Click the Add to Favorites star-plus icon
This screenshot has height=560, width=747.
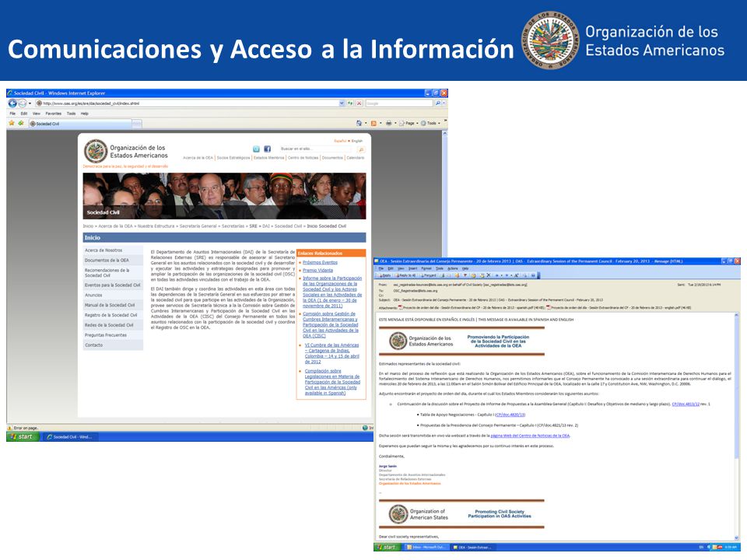[x=21, y=124]
